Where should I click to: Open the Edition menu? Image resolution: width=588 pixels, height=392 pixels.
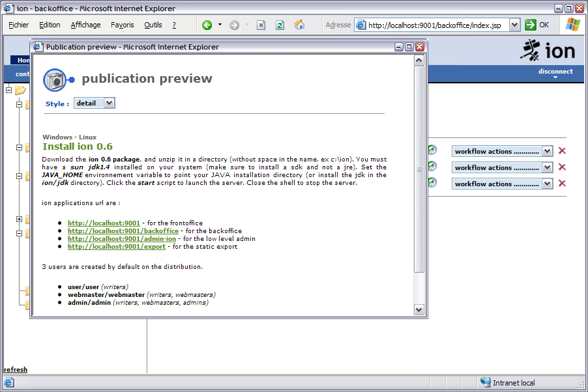(x=50, y=25)
